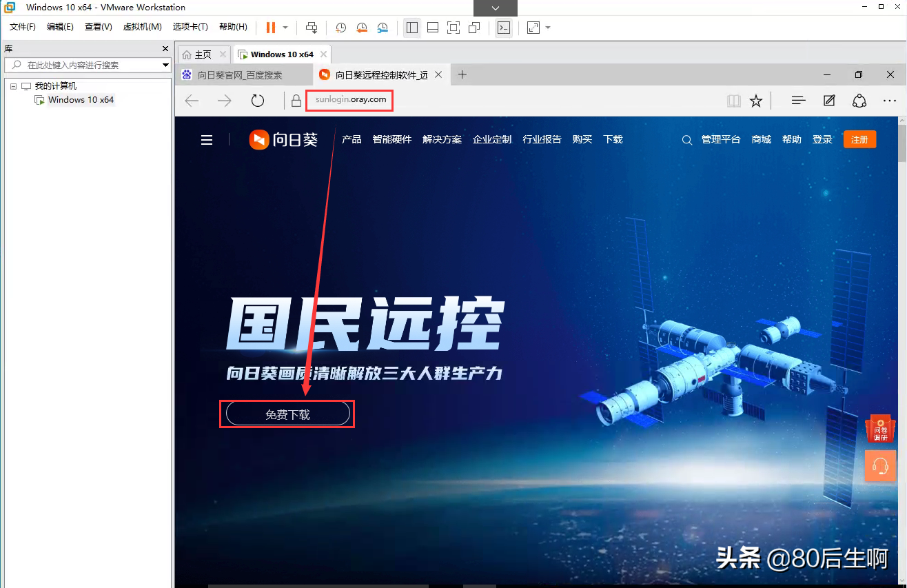Screen dimensions: 907x588
Task: Select Windows 10 x64 in library tree
Action: click(x=81, y=100)
